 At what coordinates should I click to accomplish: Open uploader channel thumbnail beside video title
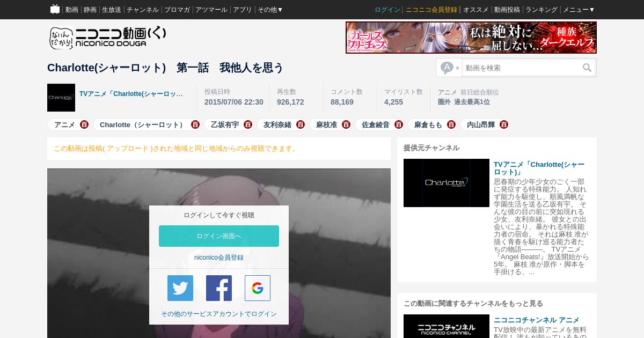pyautogui.click(x=61, y=98)
